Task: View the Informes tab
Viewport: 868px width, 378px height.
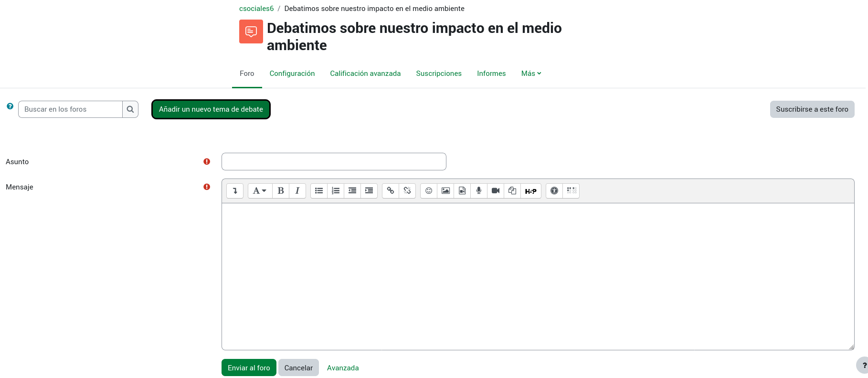Action: [491, 73]
